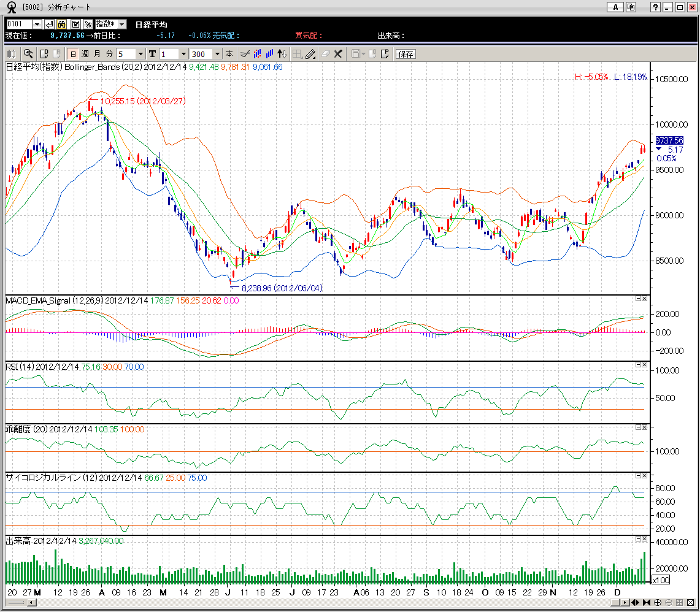Click the black X delete icon
The height and width of the screenshot is (612, 700).
click(338, 54)
